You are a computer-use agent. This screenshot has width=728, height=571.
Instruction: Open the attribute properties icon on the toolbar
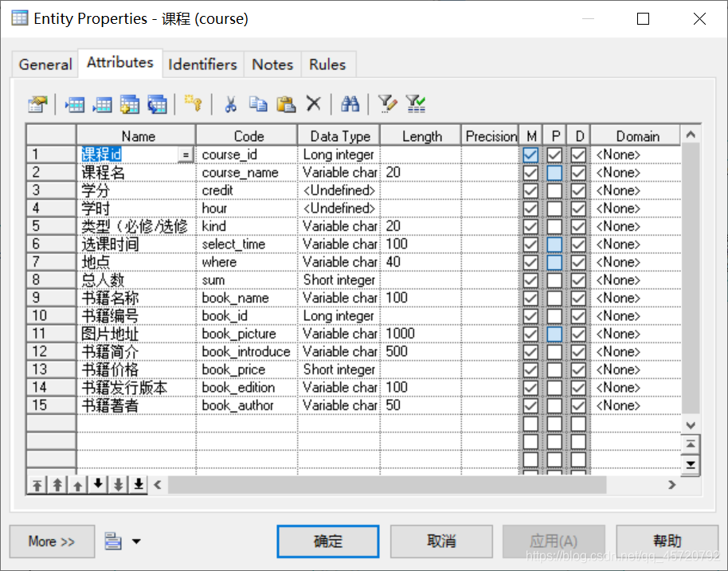pos(37,104)
